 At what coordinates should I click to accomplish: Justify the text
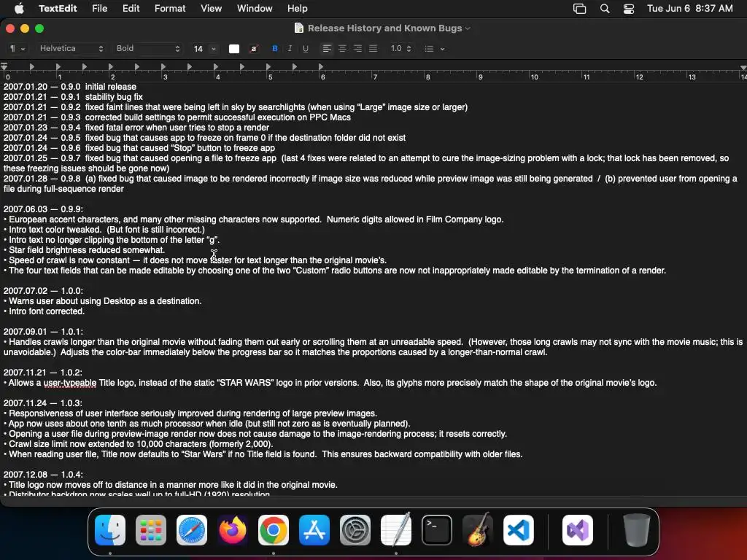373,49
